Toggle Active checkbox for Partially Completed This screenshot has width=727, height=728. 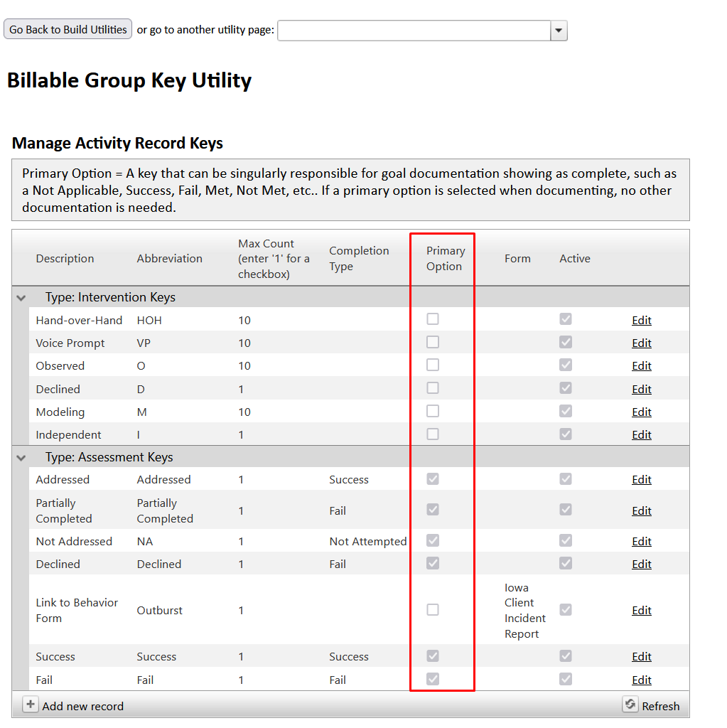click(566, 510)
